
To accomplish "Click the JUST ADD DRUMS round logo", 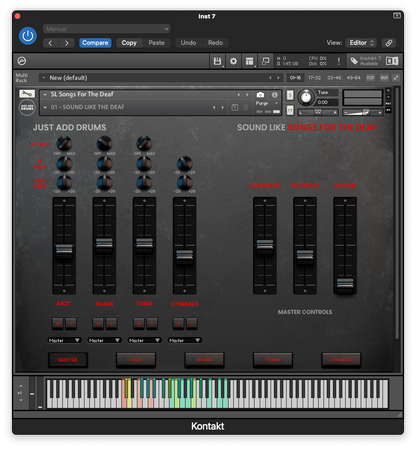I will (x=27, y=108).
